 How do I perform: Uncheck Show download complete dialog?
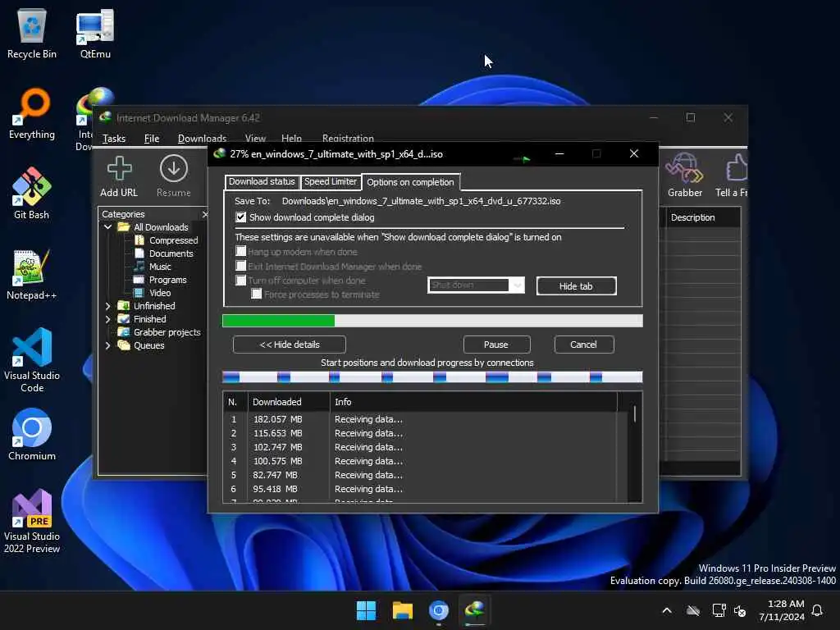pyautogui.click(x=241, y=217)
